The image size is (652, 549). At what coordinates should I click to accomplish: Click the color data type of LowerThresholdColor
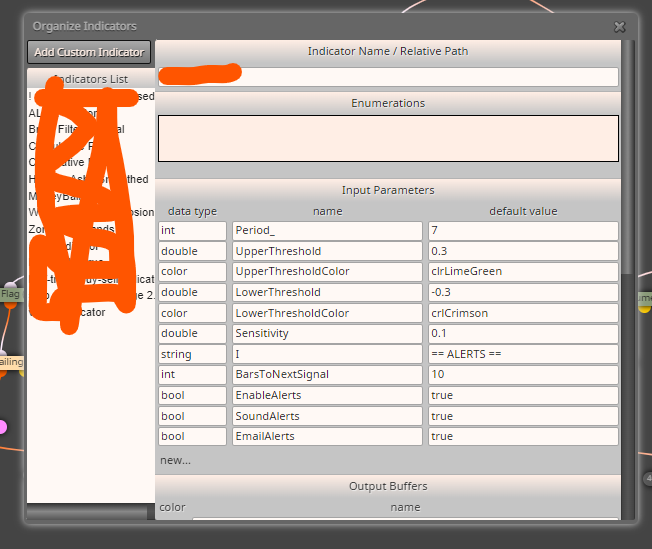[x=192, y=313]
